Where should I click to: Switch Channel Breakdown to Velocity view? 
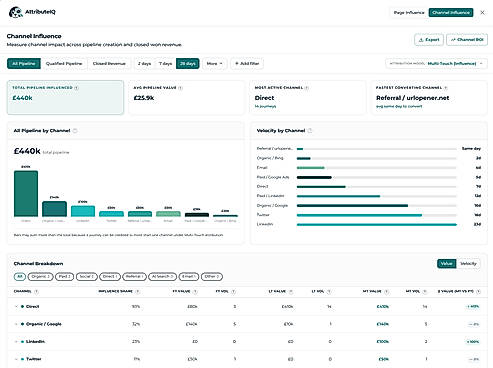click(x=468, y=264)
